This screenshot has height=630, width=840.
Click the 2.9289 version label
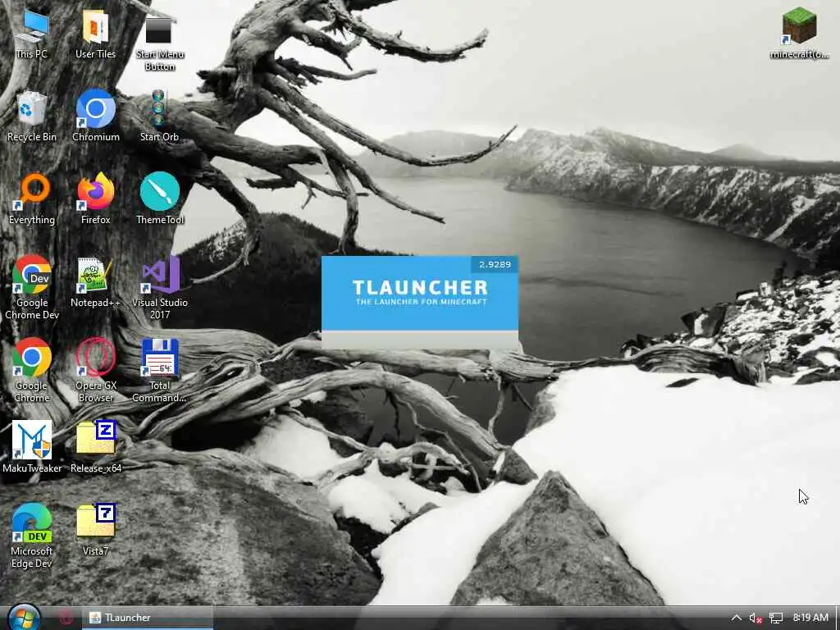495,264
